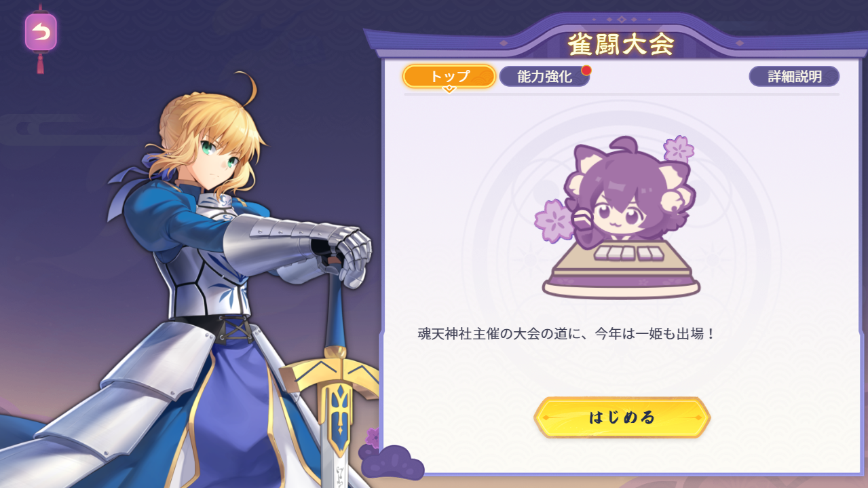Click the tournament description text about 魂天神社
This screenshot has width=868, height=488.
coord(567,334)
